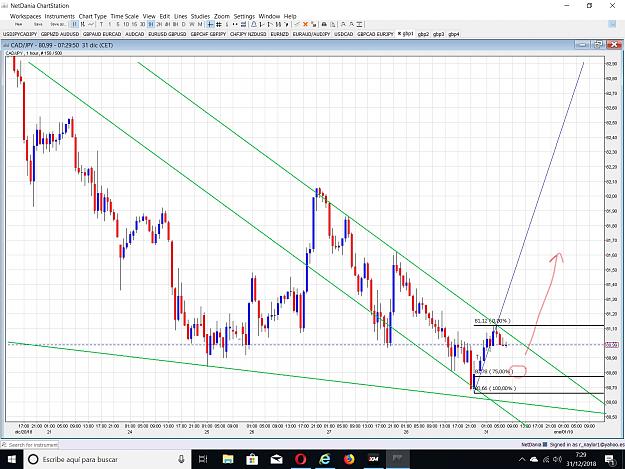
Task: Switch to the USDJPYCADJPY workspace tab
Action: click(20, 34)
